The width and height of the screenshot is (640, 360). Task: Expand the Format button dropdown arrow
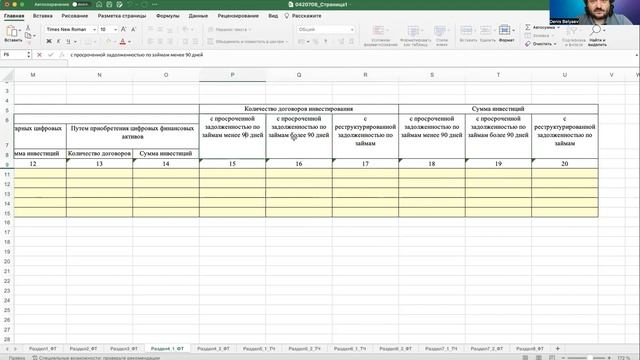click(x=513, y=31)
